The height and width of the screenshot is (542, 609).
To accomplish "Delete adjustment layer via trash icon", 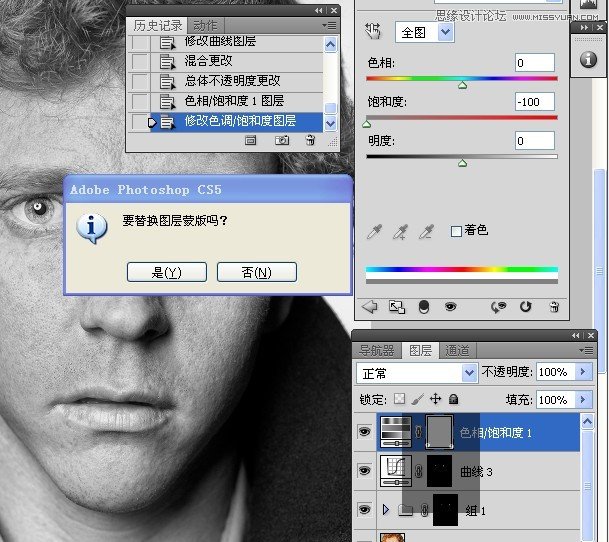I will click(554, 307).
